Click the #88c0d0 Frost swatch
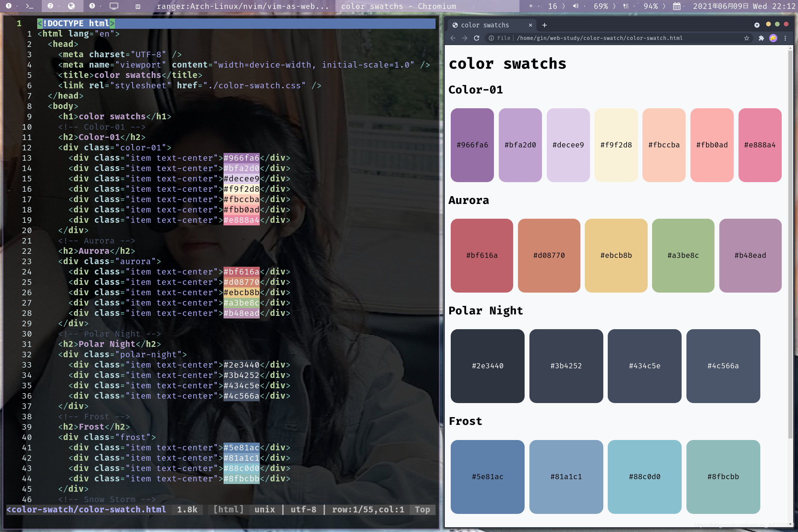Image resolution: width=798 pixels, height=532 pixels. 644,477
